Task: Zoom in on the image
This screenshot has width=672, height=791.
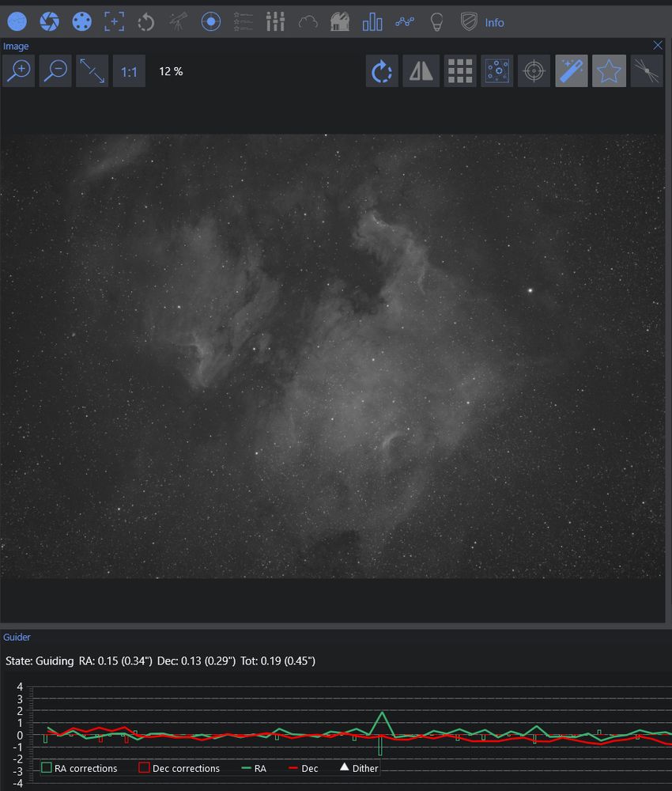Action: pos(19,70)
